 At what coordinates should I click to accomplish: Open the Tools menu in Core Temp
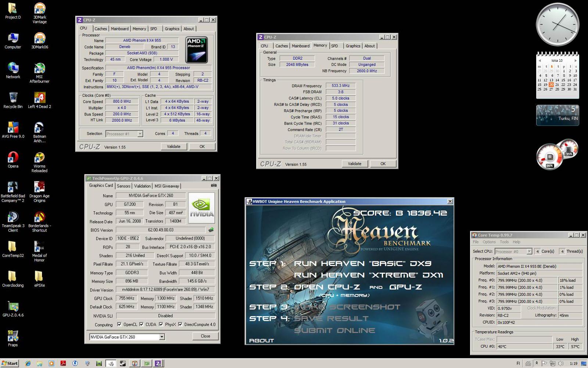504,242
